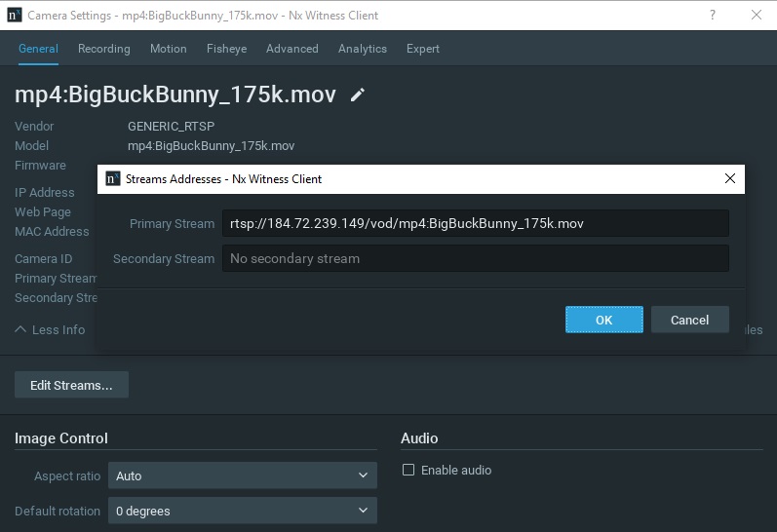The width and height of the screenshot is (777, 532).
Task: Close the Streams Addresses dialog
Action: click(x=729, y=178)
